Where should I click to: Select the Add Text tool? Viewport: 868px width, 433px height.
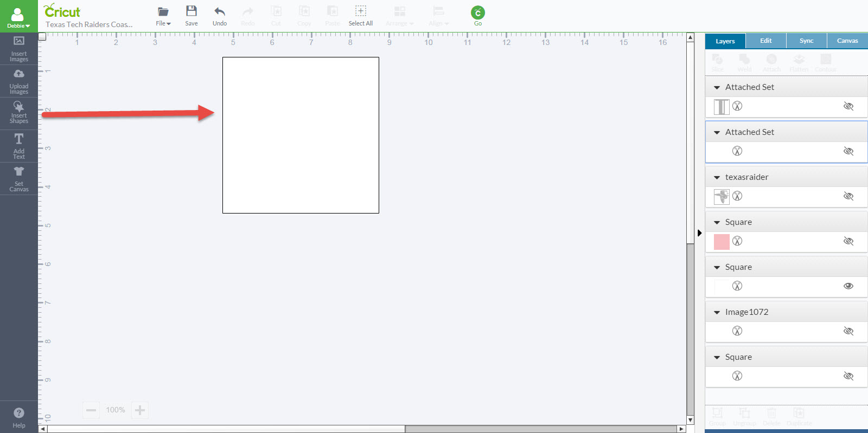coord(19,145)
